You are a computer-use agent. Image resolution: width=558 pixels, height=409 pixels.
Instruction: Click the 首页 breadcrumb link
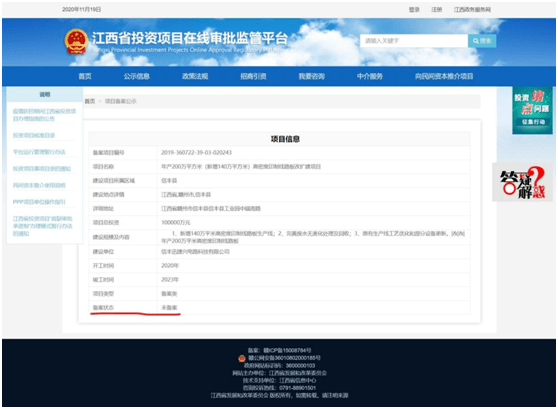(90, 101)
